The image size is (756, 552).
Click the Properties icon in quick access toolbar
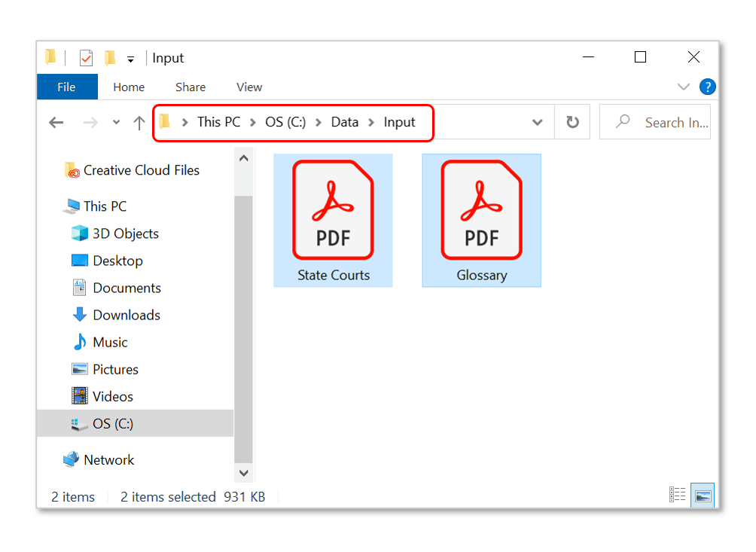point(87,58)
